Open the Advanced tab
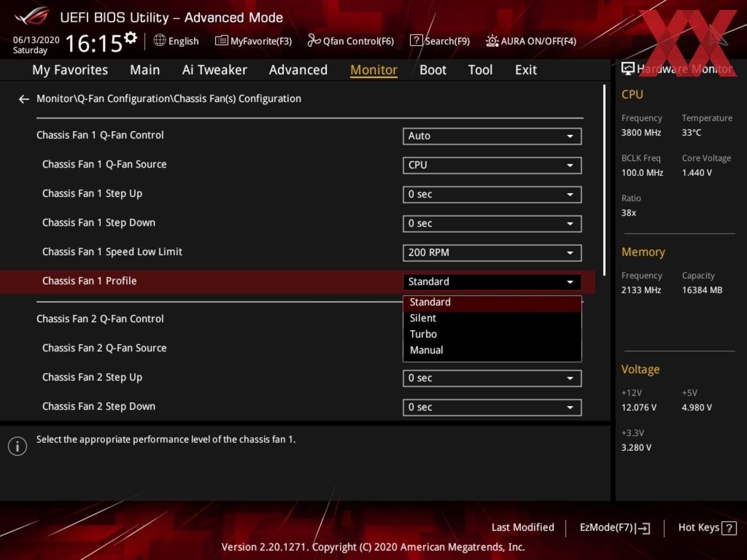The width and height of the screenshot is (747, 560). (x=298, y=70)
